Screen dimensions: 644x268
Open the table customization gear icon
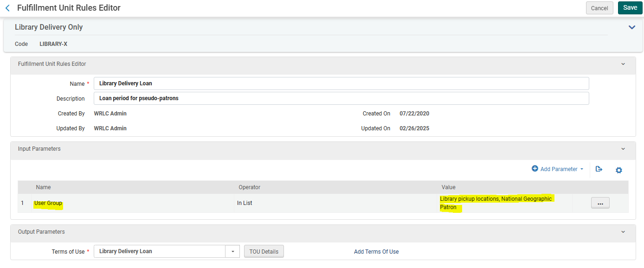click(x=619, y=170)
